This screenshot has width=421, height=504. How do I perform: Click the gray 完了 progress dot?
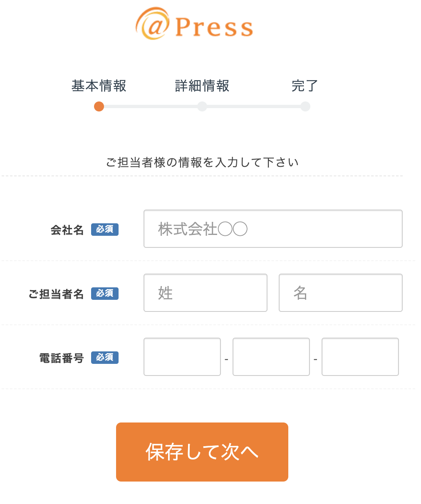305,106
